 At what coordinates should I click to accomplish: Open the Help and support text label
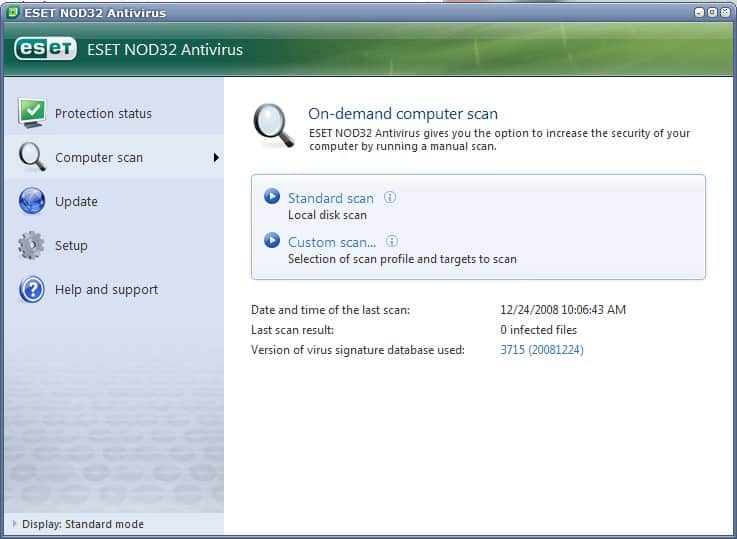[x=106, y=289]
